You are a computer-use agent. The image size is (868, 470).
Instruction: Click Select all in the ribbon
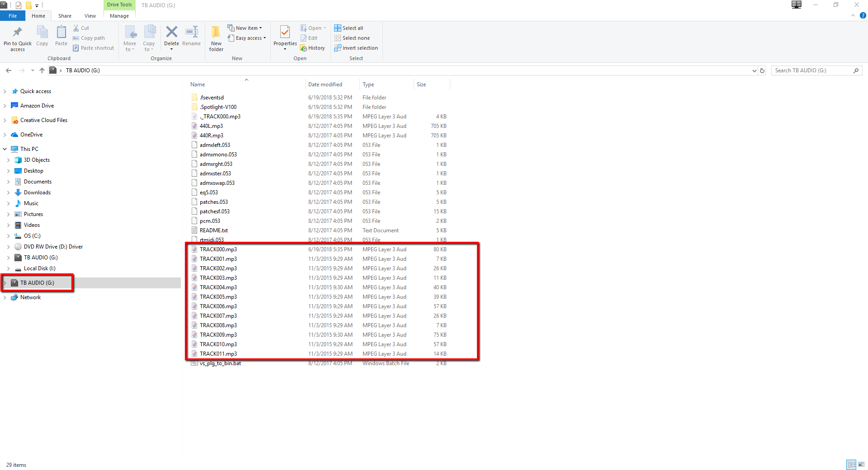click(x=349, y=28)
